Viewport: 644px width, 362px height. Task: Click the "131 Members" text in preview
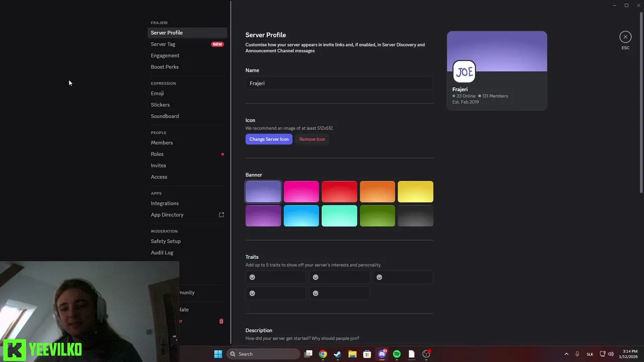[495, 96]
